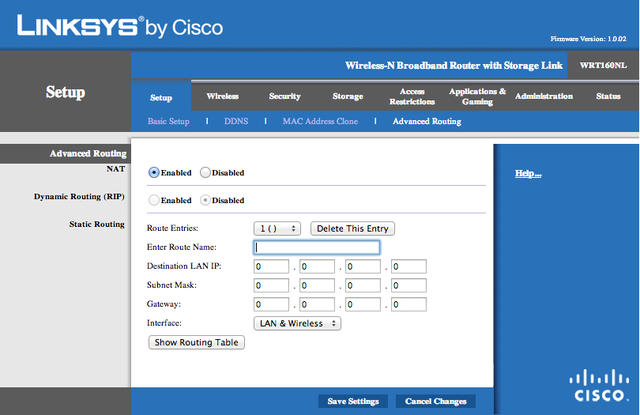Select Dynamic Routing Disabled radio button
The image size is (640, 415).
[x=205, y=200]
